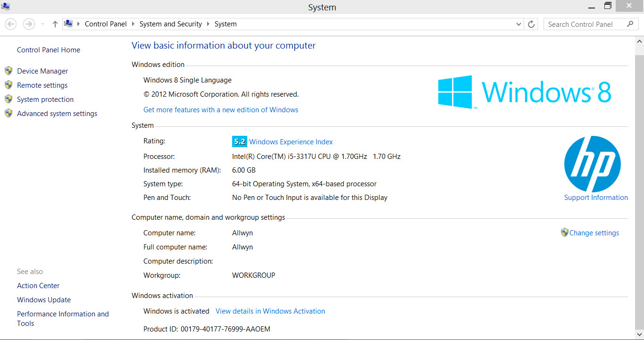Open the Control Panel breadcrumb
The height and width of the screenshot is (340, 644).
click(106, 24)
